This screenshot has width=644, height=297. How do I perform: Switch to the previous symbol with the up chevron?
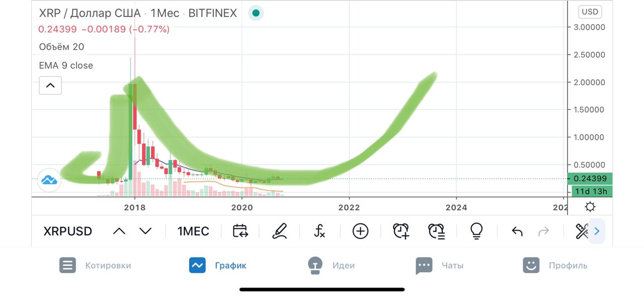[119, 231]
